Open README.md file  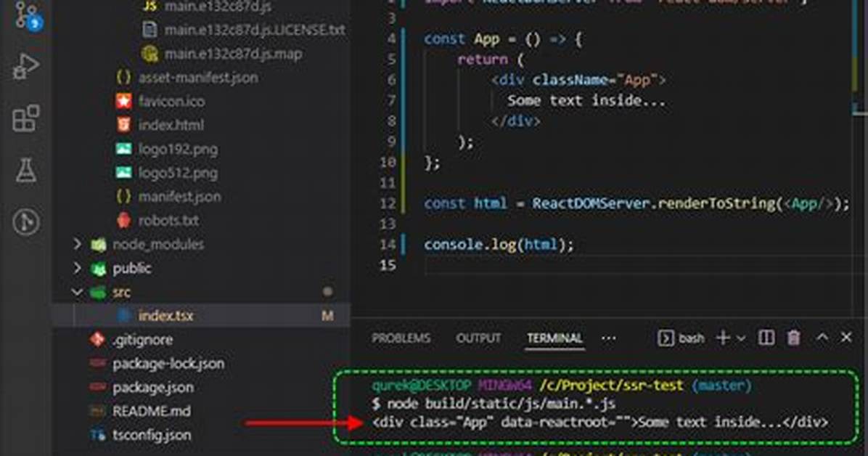[x=151, y=411]
